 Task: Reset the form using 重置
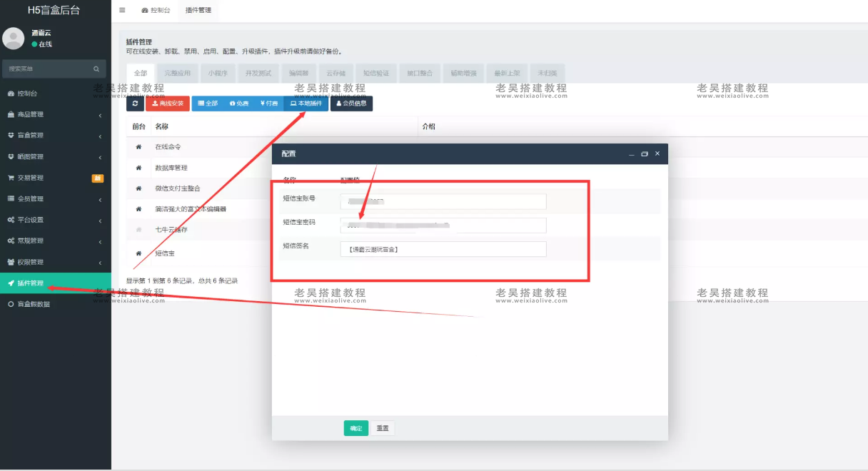[x=384, y=427]
